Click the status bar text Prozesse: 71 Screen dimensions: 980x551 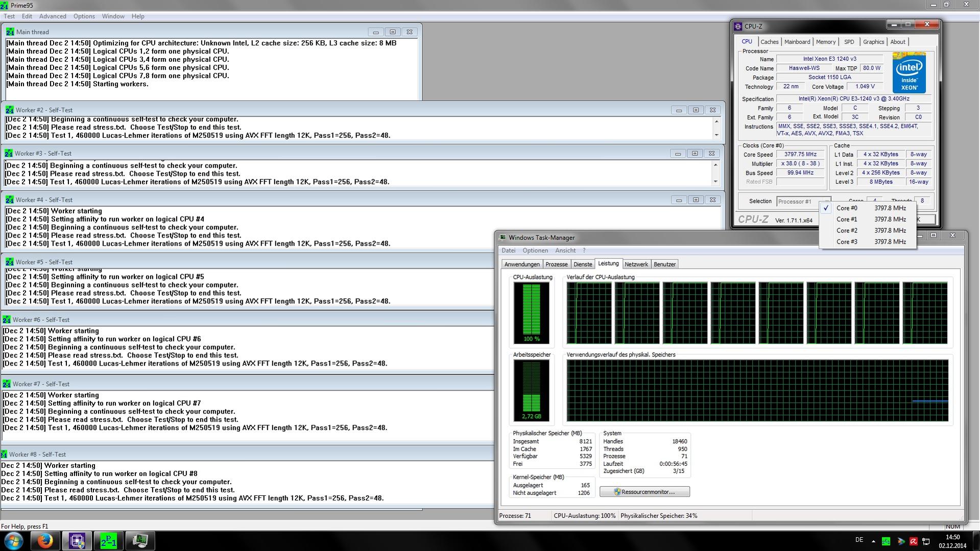[515, 516]
